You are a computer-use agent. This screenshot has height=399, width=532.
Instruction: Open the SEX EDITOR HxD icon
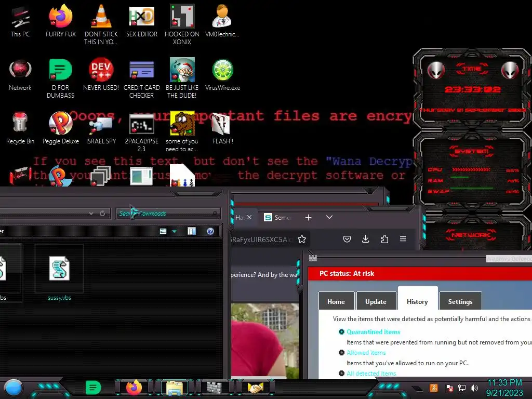tap(141, 21)
